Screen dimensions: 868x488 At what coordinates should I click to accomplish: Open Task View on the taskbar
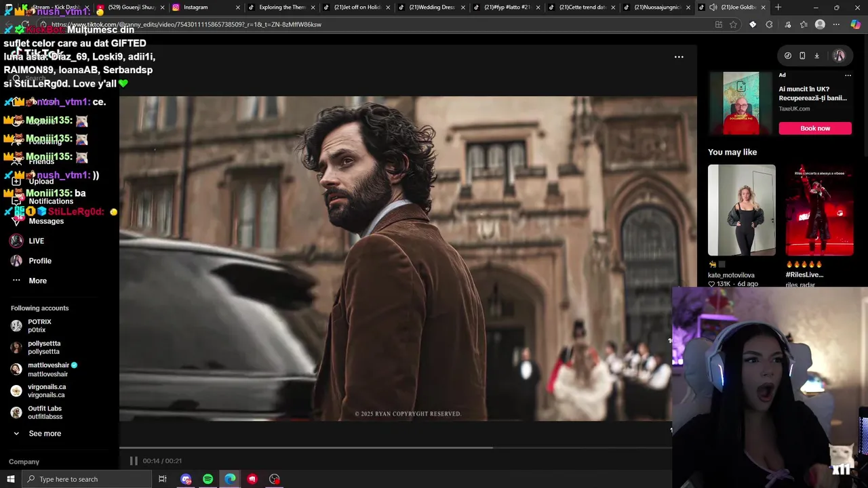coord(163,479)
